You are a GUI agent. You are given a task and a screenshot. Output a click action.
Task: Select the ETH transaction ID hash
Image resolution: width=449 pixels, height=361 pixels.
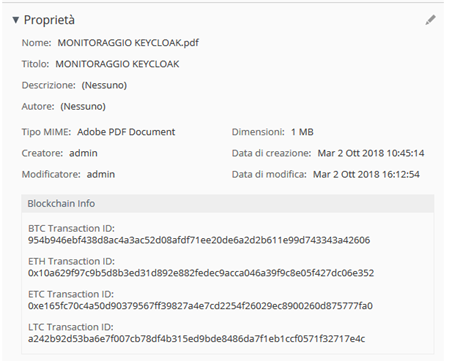[x=201, y=273]
